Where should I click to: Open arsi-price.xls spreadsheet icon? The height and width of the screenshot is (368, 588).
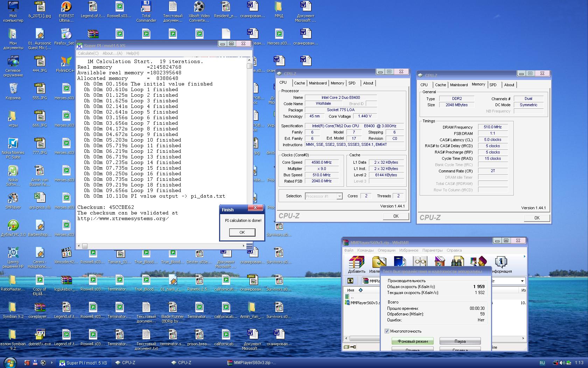click(40, 200)
